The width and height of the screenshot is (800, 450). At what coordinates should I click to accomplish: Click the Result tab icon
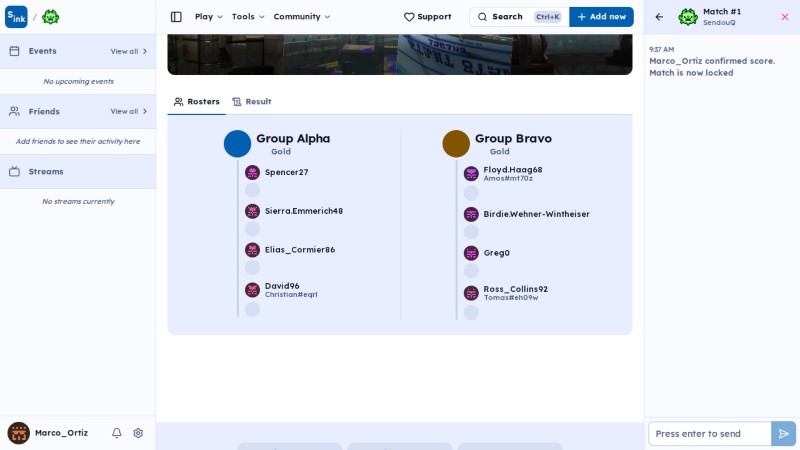click(236, 102)
